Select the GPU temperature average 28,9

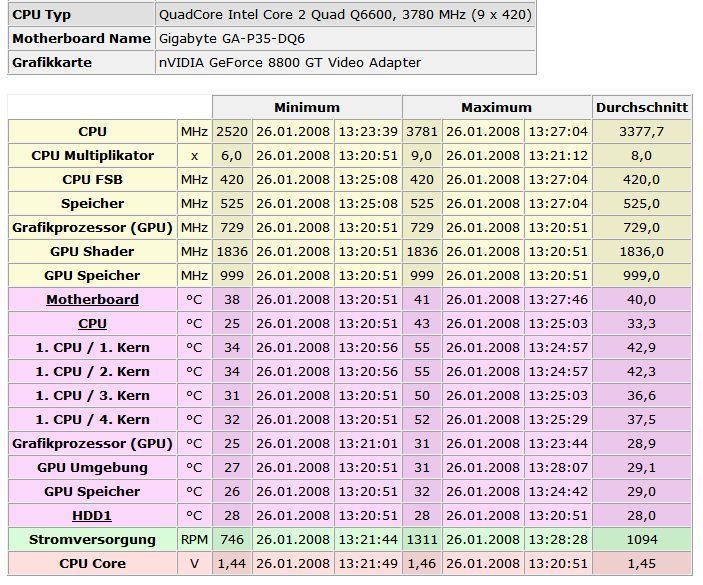coord(642,443)
